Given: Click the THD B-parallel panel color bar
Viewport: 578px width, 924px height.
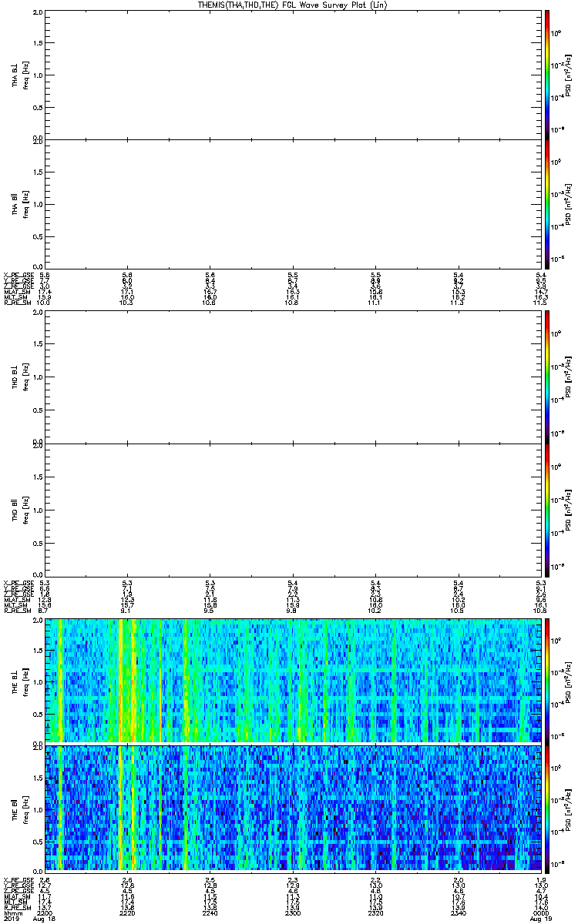Looking at the screenshot, I should click(546, 510).
